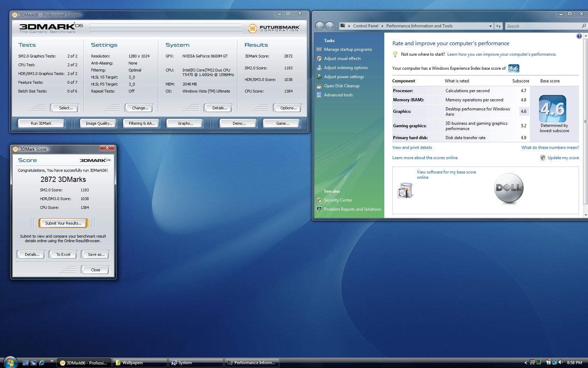Expand the arrow after Control Panel breadcrumb
The width and height of the screenshot is (588, 368).
pos(382,26)
